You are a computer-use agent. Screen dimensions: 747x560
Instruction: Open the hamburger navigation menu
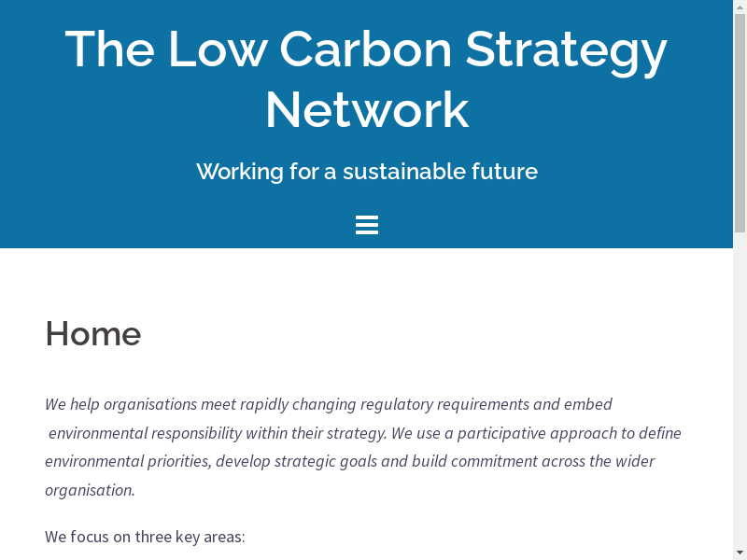tap(367, 225)
